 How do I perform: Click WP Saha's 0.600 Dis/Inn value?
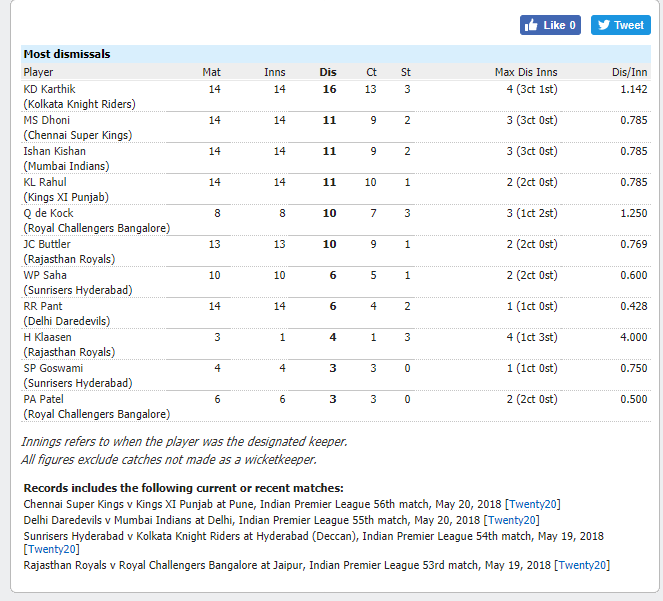click(x=634, y=275)
